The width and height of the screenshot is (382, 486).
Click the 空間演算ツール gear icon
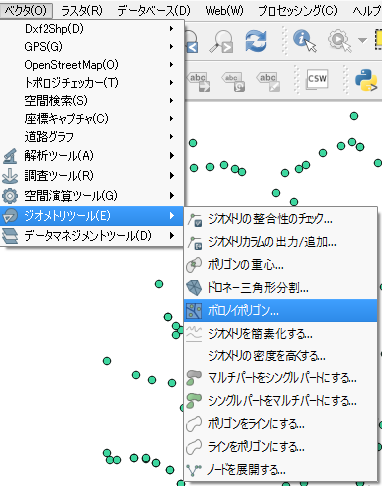(x=10, y=196)
